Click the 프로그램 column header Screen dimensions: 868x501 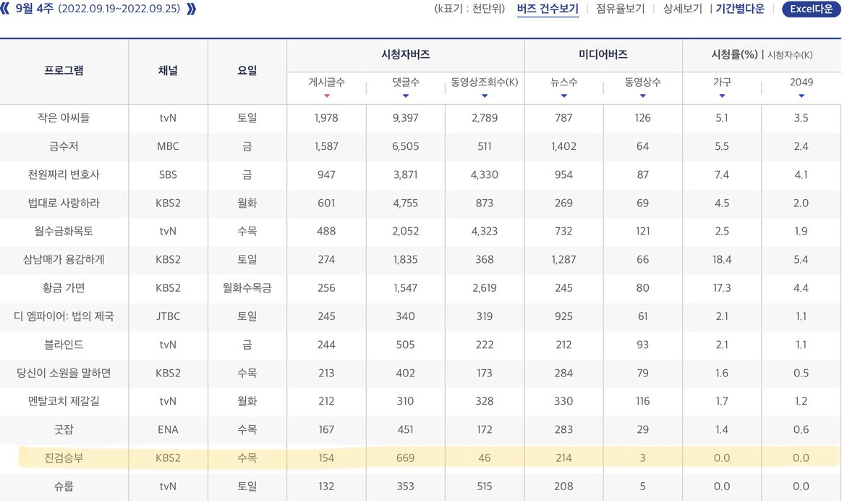[64, 71]
